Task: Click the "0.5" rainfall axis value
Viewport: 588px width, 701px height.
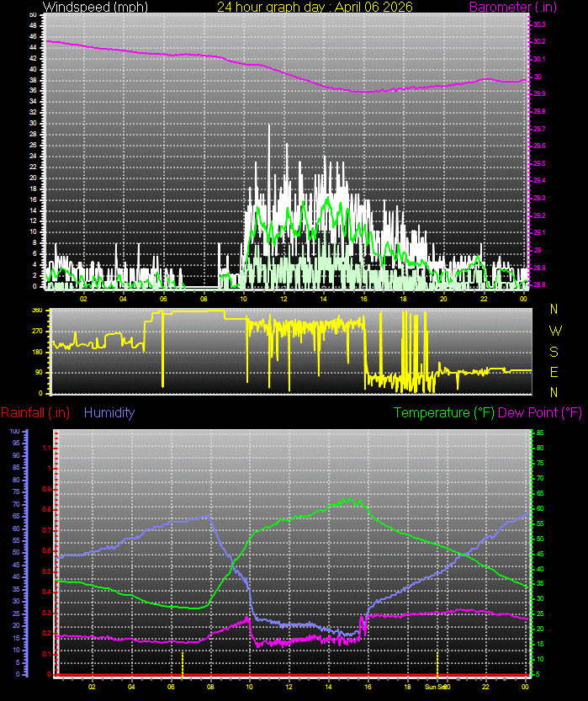Action: [47, 571]
